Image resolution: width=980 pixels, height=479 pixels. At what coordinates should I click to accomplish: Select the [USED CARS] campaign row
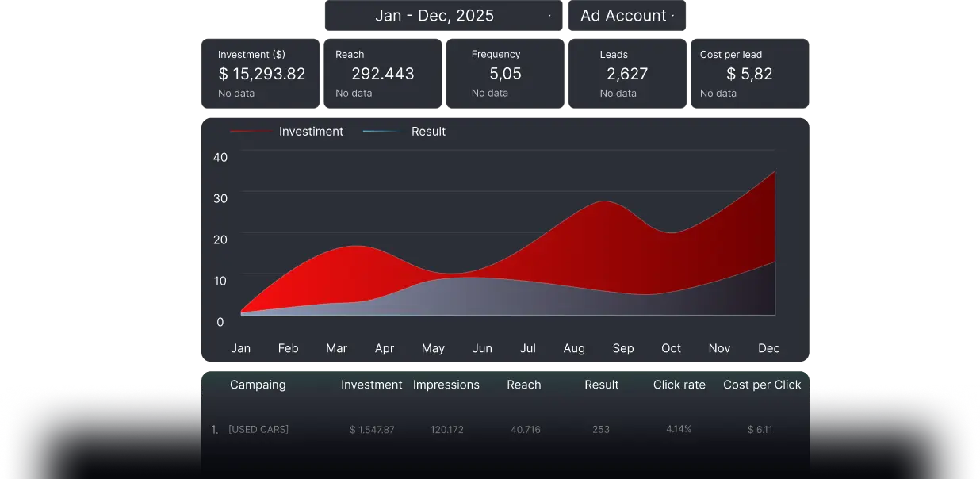coord(258,430)
